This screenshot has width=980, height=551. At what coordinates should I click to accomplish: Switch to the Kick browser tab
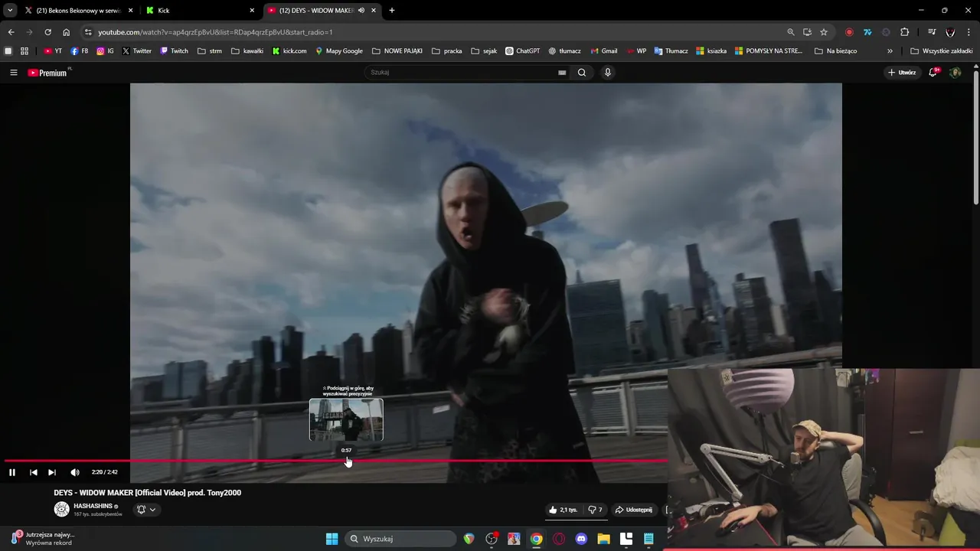(201, 11)
